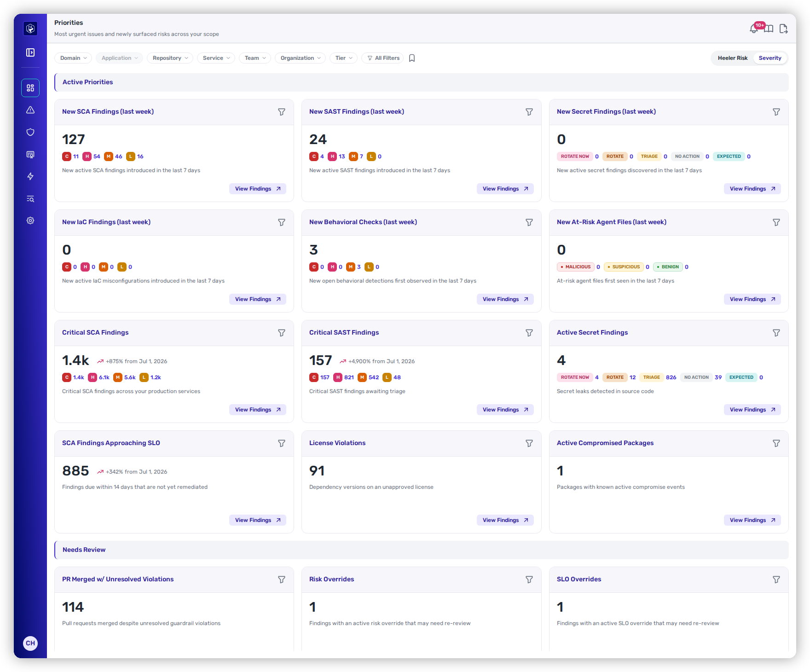Viewport: 810px width, 672px height.
Task: Open the Service filter dropdown
Action: click(216, 58)
